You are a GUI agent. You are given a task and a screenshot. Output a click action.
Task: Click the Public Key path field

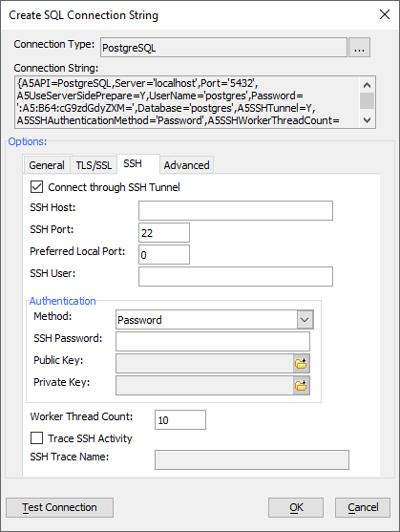click(x=204, y=363)
